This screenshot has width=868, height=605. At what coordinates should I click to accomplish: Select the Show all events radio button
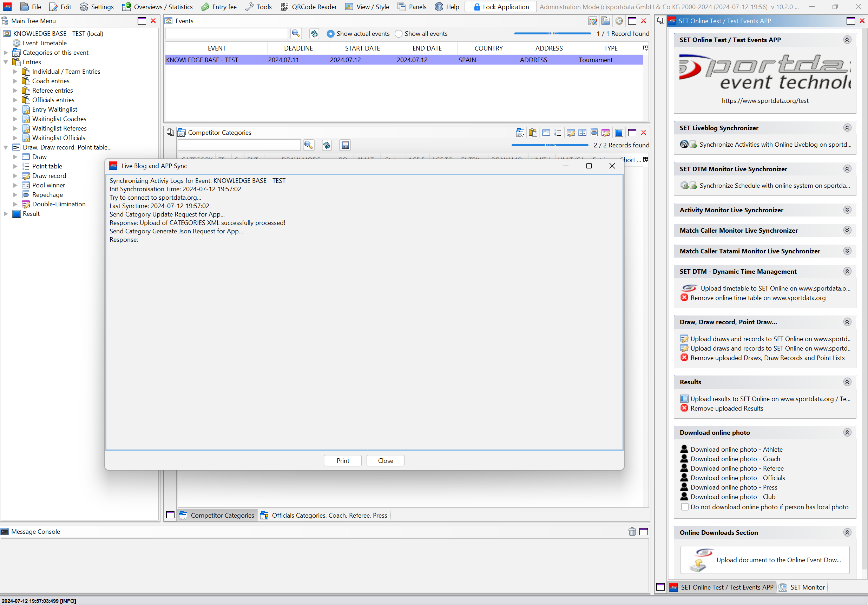click(399, 34)
